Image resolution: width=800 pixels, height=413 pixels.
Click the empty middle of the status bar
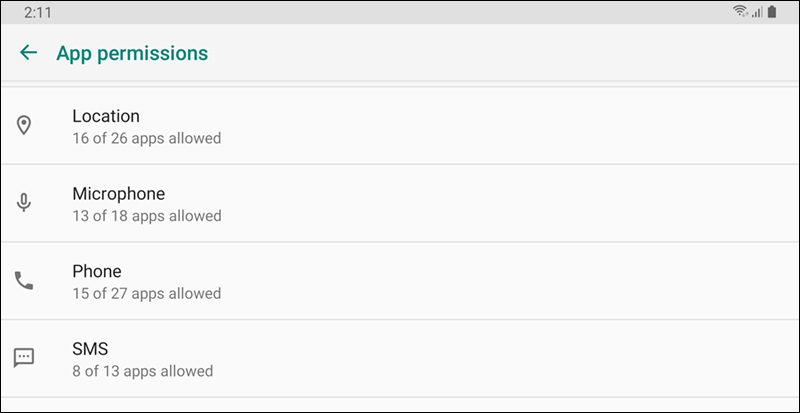point(400,11)
